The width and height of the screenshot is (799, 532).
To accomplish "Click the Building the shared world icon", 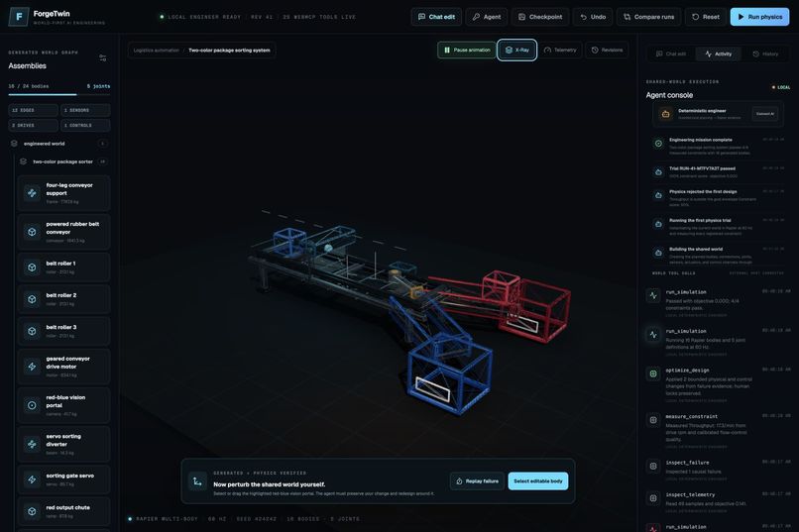I will pyautogui.click(x=658, y=253).
